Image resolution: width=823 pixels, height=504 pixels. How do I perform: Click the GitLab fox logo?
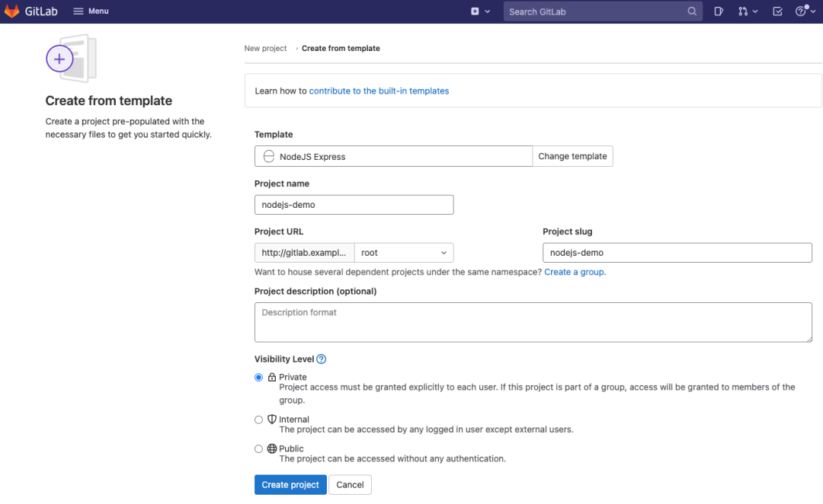tap(12, 11)
